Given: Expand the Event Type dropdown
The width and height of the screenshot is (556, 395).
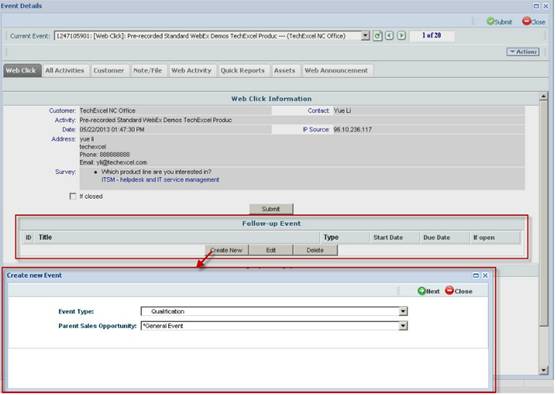Looking at the screenshot, I should 403,311.
